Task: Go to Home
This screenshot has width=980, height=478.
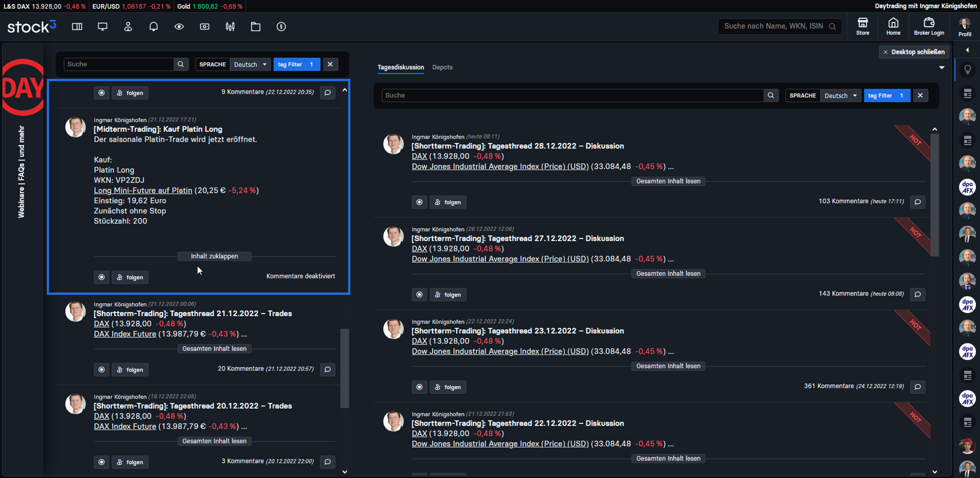Action: point(893,27)
